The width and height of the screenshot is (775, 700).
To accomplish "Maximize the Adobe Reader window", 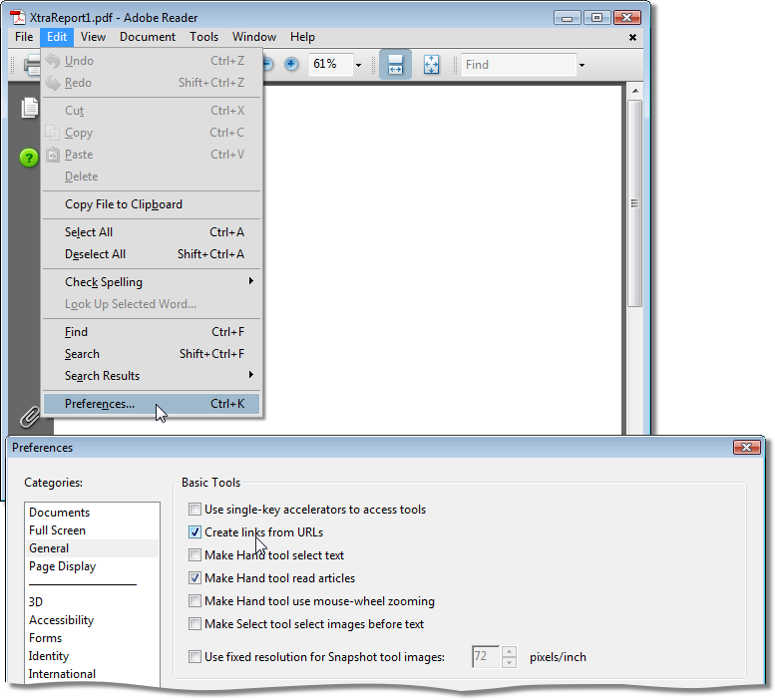I will pos(596,18).
